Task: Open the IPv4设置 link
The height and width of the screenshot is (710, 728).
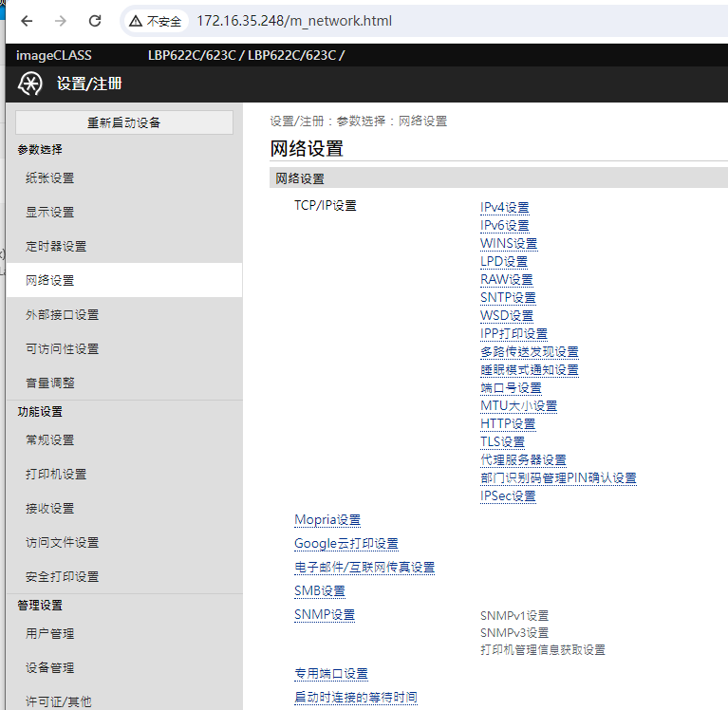Action: point(505,208)
